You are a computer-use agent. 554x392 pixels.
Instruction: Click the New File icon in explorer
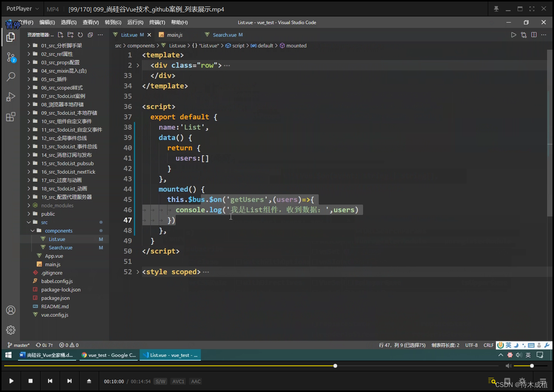point(60,35)
